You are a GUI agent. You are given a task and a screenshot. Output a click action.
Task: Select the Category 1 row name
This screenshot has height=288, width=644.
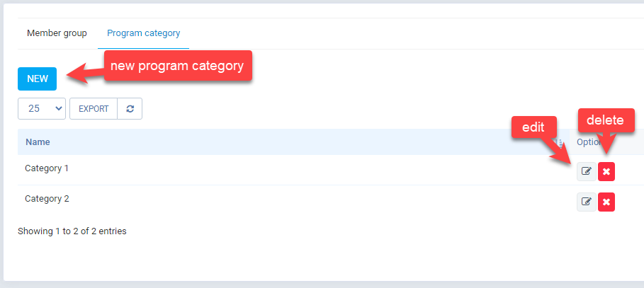(x=47, y=168)
